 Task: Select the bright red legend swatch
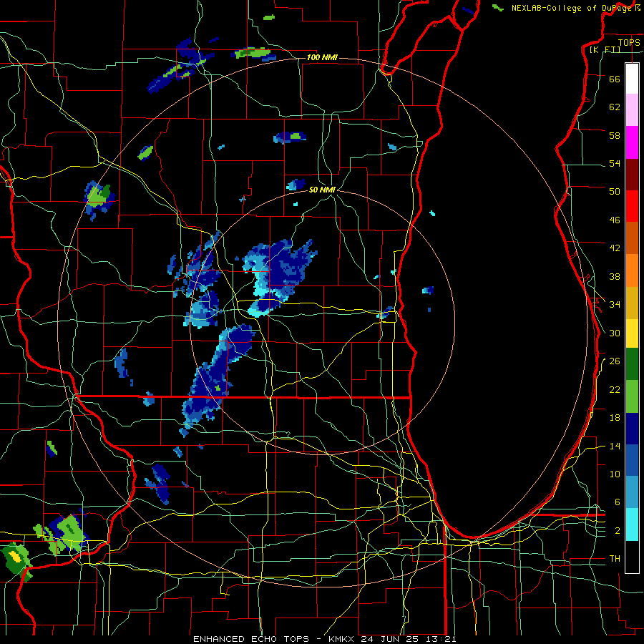pyautogui.click(x=632, y=206)
